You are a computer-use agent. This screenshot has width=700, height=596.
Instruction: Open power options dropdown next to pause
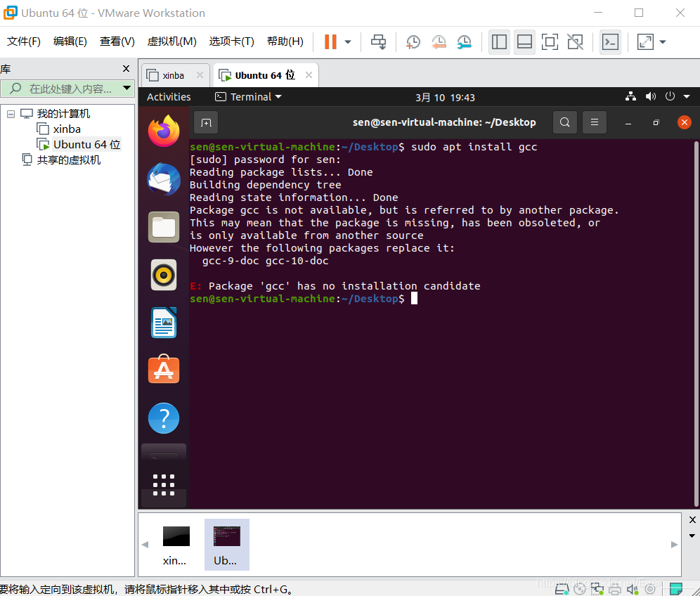[x=348, y=42]
